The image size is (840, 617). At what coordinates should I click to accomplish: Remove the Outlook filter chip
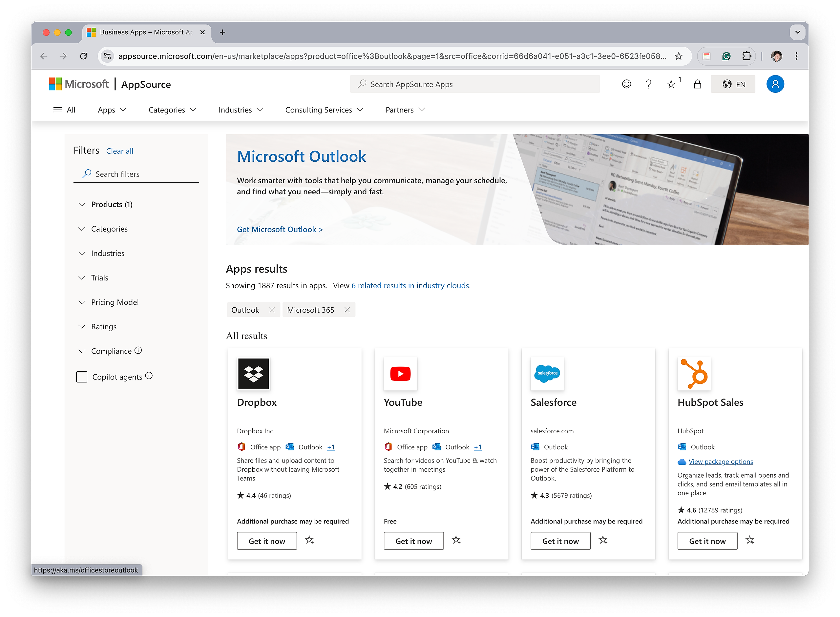(x=272, y=310)
